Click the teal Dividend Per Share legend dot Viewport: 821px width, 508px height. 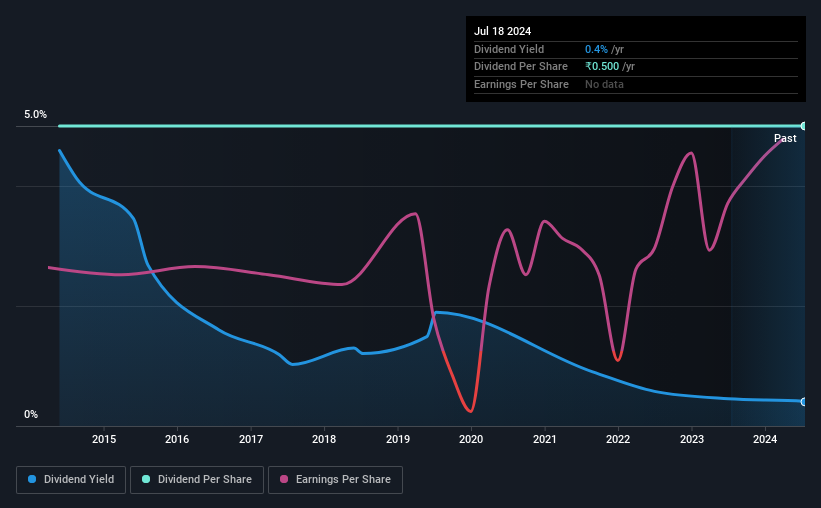(146, 479)
